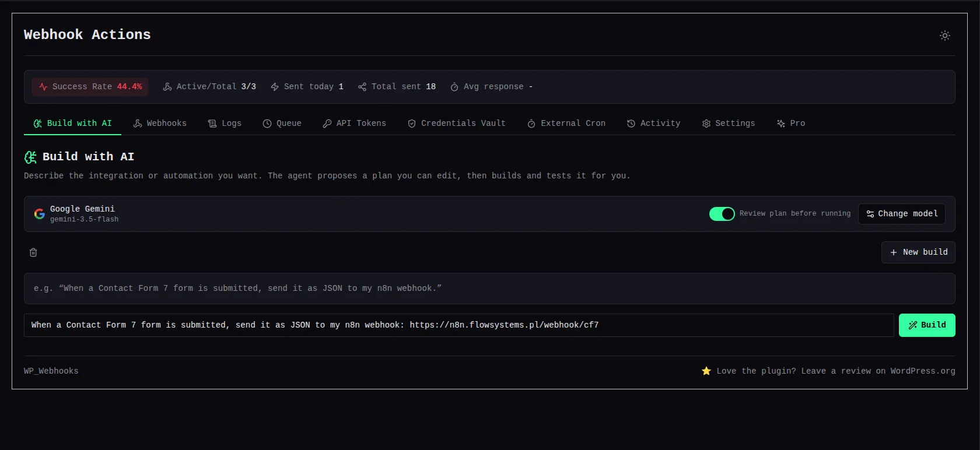
Task: Open the Logs tab
Action: (x=225, y=124)
